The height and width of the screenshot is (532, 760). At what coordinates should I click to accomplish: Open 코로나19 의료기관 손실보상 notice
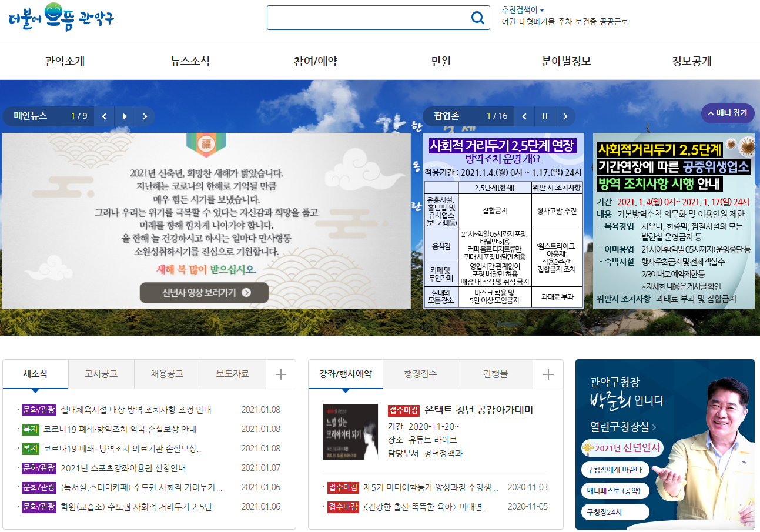pos(122,449)
